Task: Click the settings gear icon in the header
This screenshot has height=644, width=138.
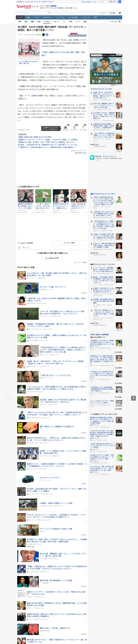Action: click(120, 13)
